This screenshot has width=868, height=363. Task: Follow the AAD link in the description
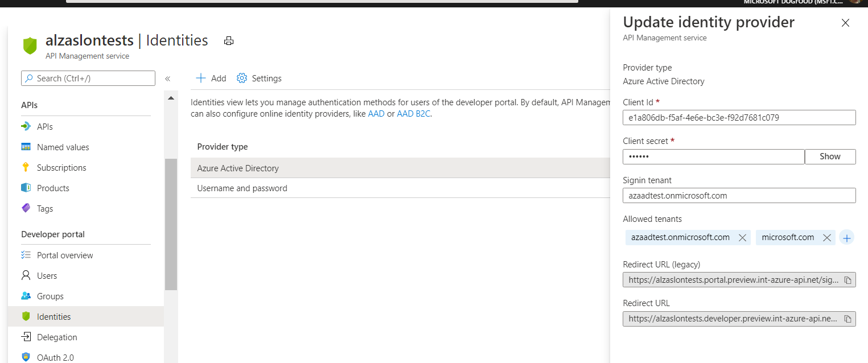click(376, 113)
